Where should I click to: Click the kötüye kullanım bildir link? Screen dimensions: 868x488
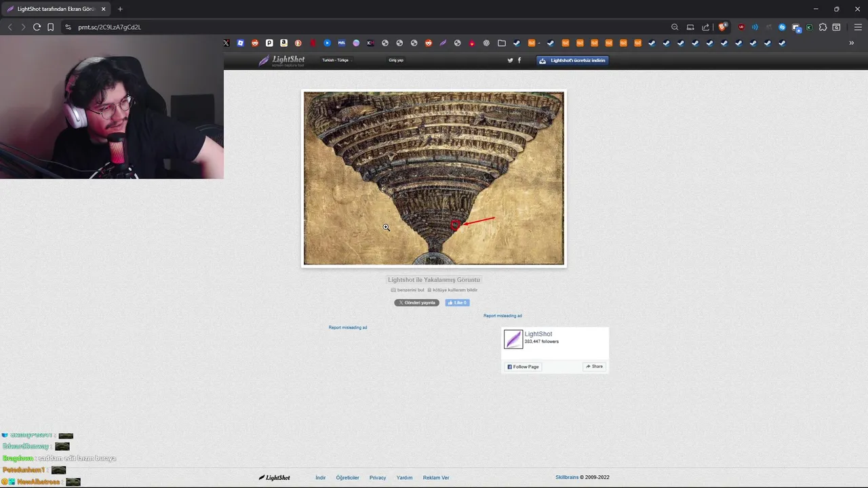[x=452, y=290]
